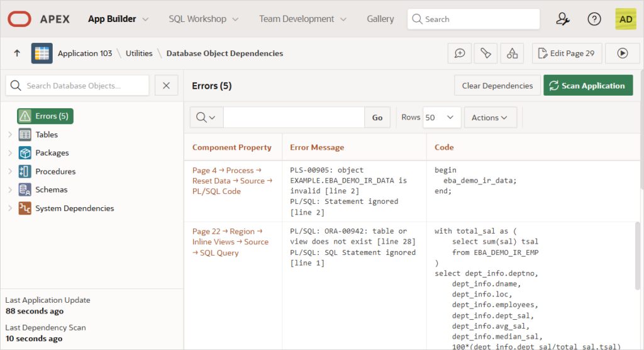644x350 pixels.
Task: Focus the top Search field
Action: click(474, 19)
